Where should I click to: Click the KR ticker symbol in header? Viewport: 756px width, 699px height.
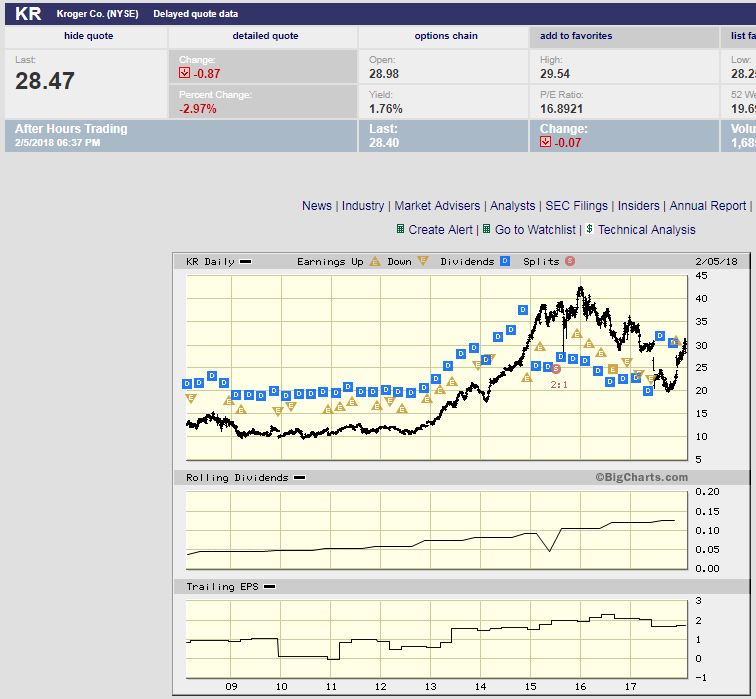click(28, 13)
